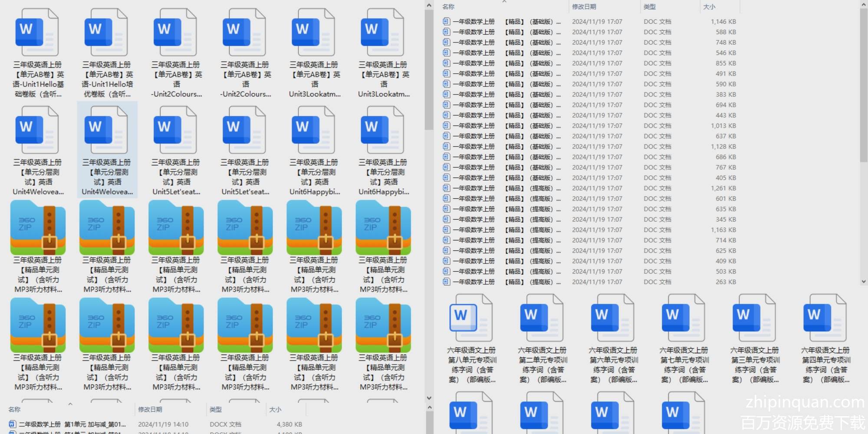Click the DOC 文档 type in the 686 KB row
This screenshot has height=434, width=868.
pyautogui.click(x=657, y=157)
